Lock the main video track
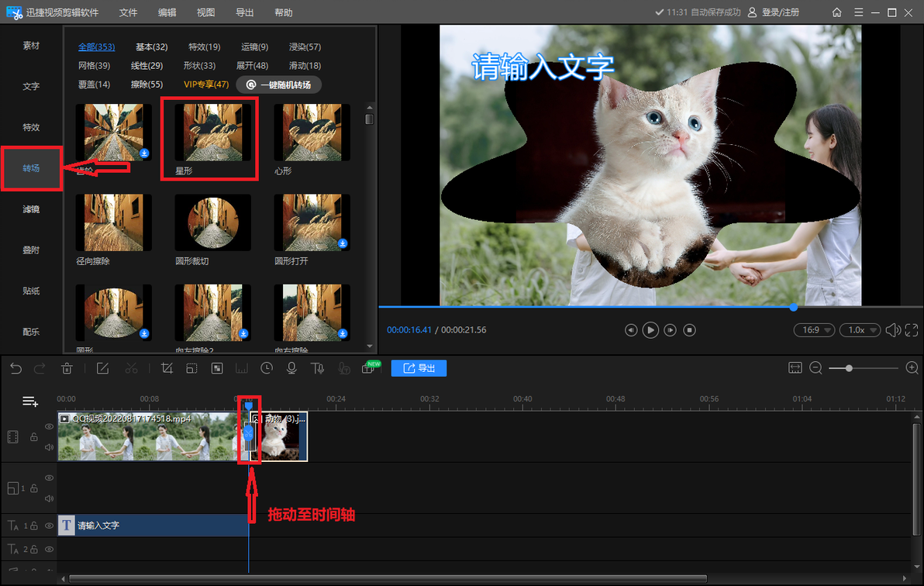This screenshot has height=586, width=924. point(34,437)
